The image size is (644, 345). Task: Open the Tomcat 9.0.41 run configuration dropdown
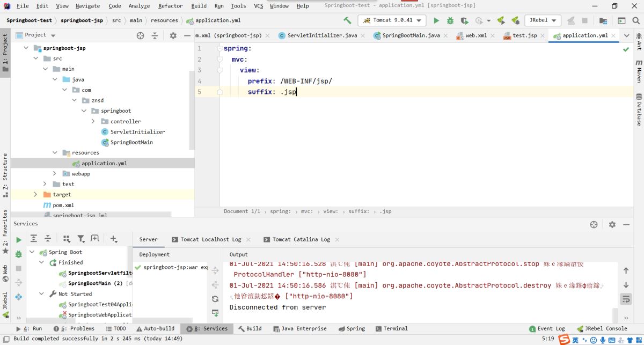tap(392, 20)
